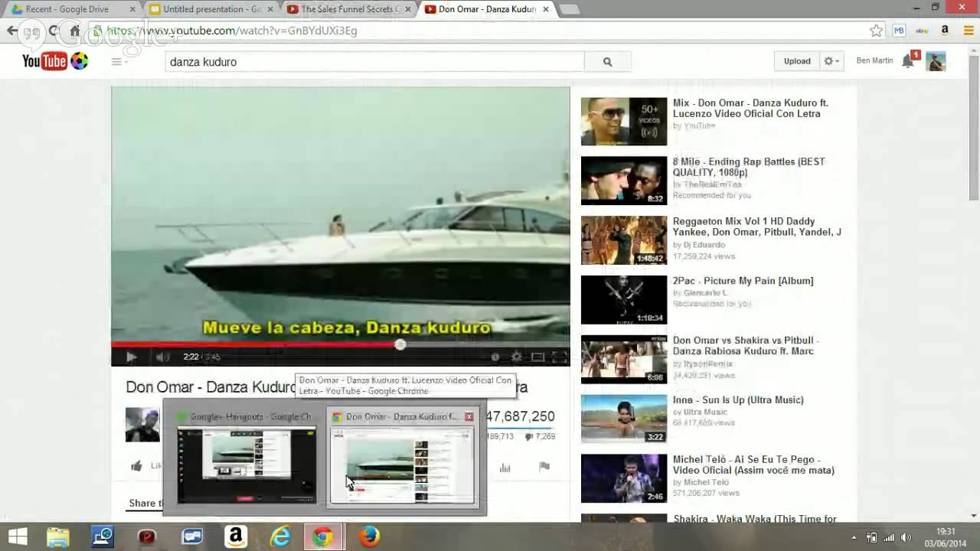Open the Ben Martin account avatar

[936, 61]
